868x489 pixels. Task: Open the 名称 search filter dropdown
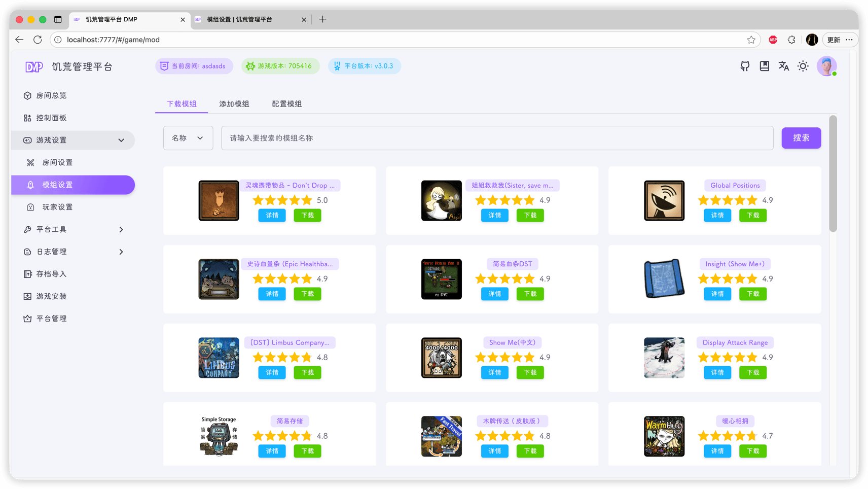tap(188, 137)
